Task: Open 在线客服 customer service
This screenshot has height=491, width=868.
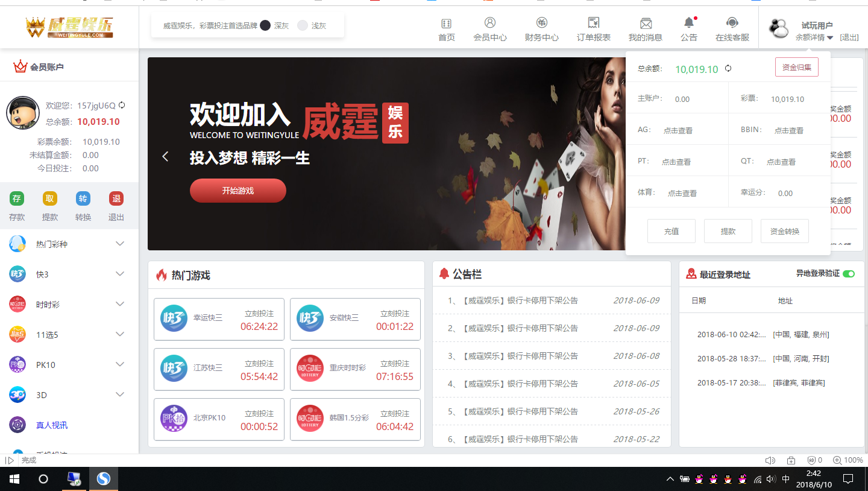Action: coord(732,24)
